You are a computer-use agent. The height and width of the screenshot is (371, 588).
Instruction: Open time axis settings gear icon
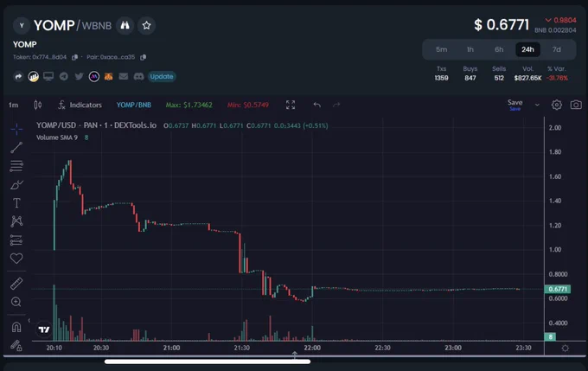566,349
